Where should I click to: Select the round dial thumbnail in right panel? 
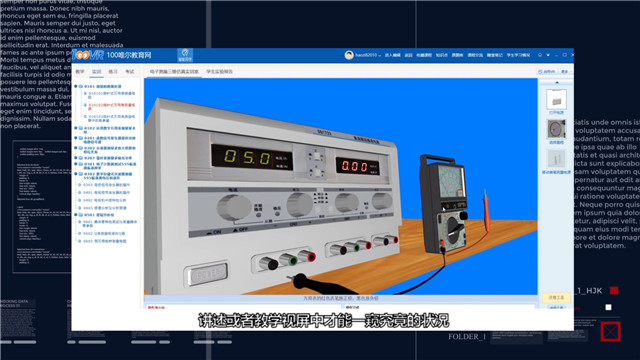(x=556, y=129)
